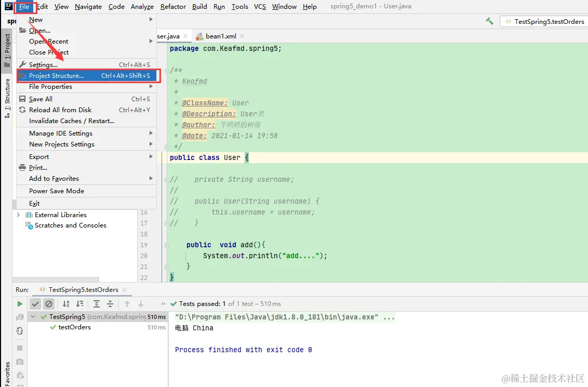The image size is (588, 387).
Task: Click Expand All icon in test toolbar
Action: pyautogui.click(x=97, y=304)
